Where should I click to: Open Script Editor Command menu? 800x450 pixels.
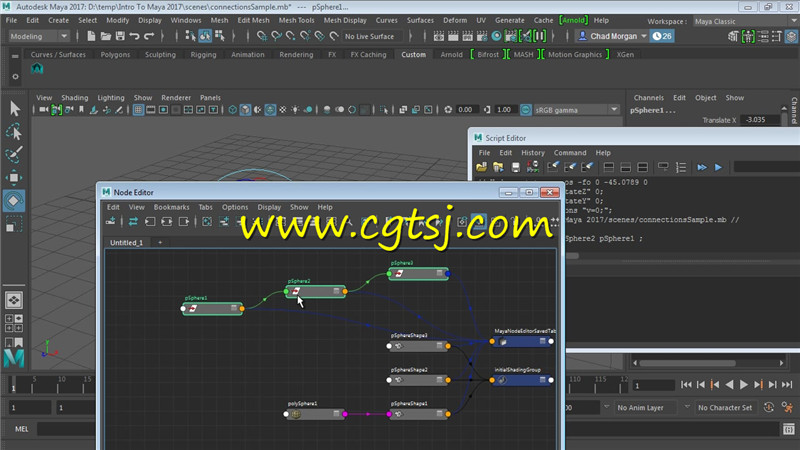[570, 153]
